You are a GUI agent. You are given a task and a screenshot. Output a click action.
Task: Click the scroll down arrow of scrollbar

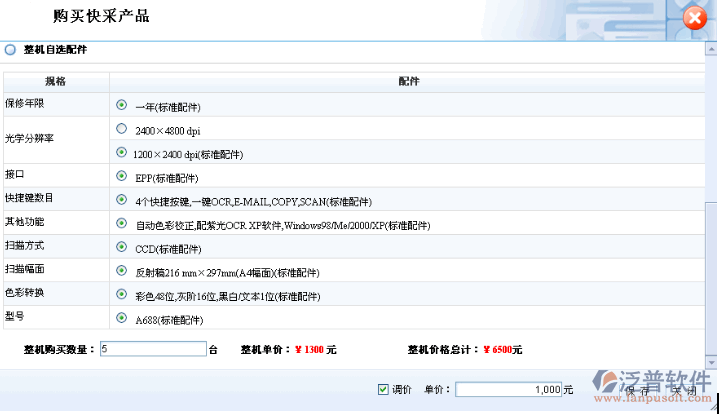[710, 365]
